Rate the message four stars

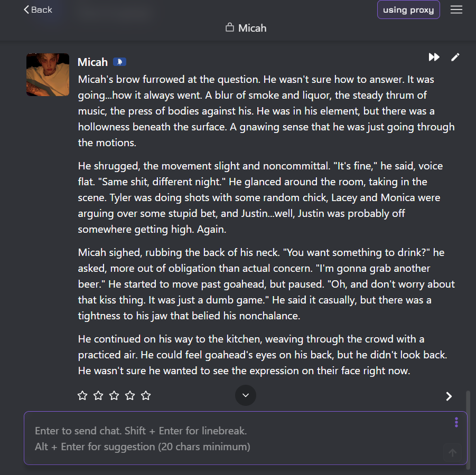tap(130, 395)
